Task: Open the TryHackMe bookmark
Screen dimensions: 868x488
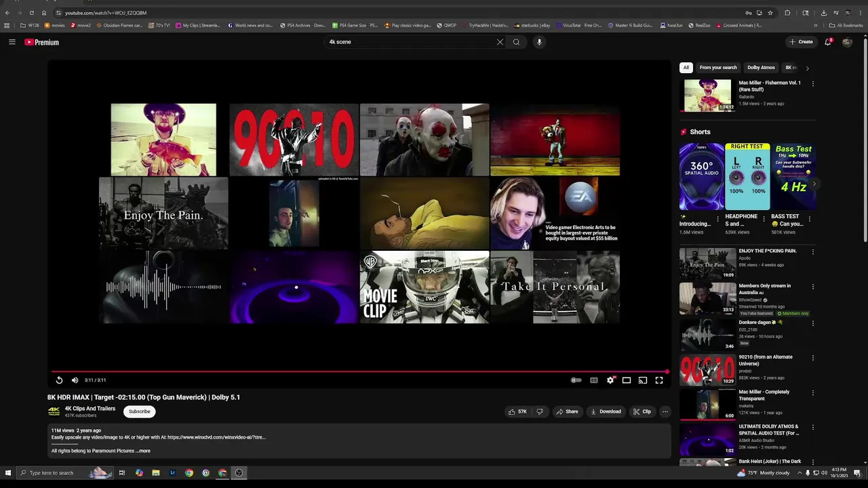Action: point(485,26)
